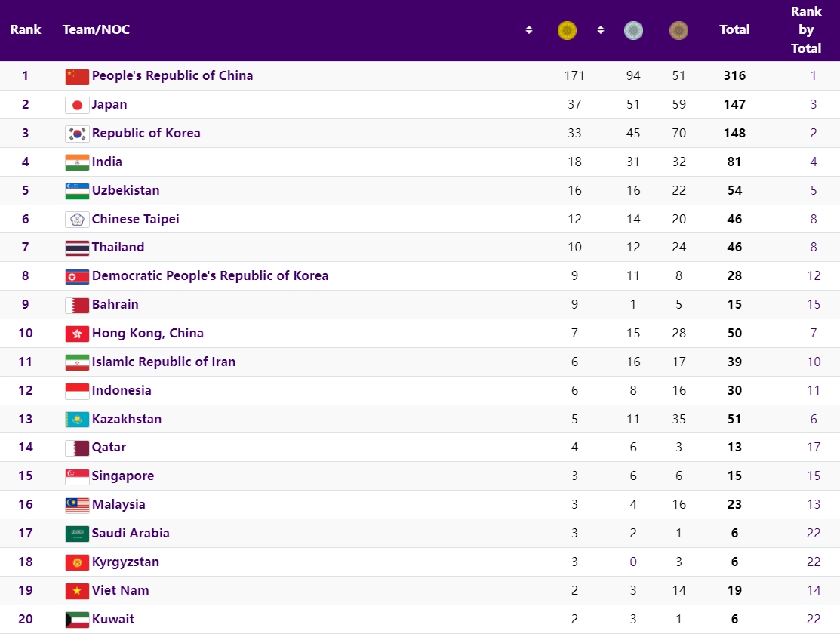The image size is (840, 634).
Task: Open the Kyrgyzstan team link
Action: 126,562
